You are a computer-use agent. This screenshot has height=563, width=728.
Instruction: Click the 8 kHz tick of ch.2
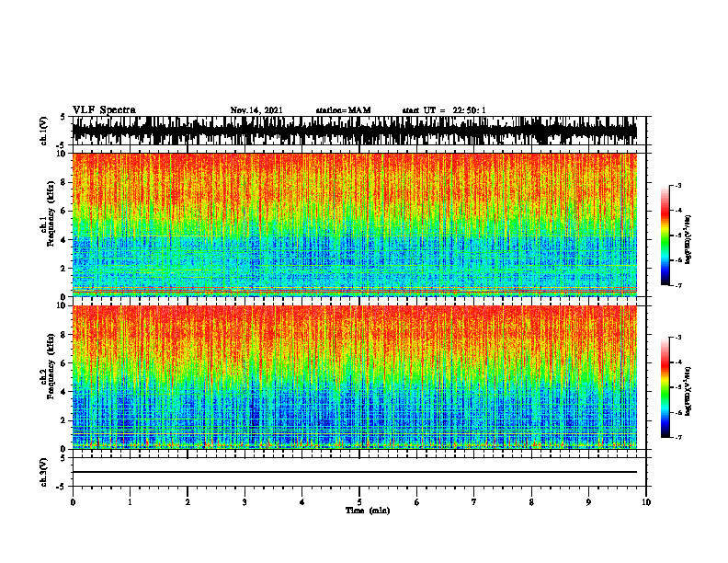[x=64, y=334]
